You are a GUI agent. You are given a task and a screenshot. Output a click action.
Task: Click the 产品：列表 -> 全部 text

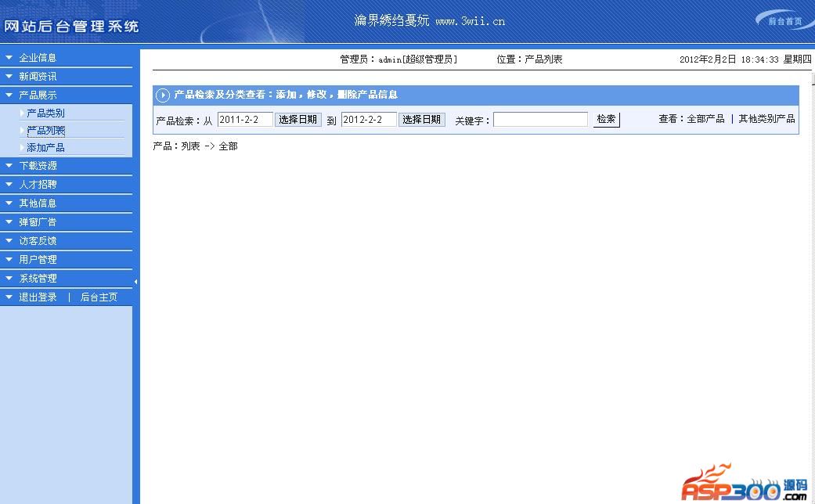196,146
